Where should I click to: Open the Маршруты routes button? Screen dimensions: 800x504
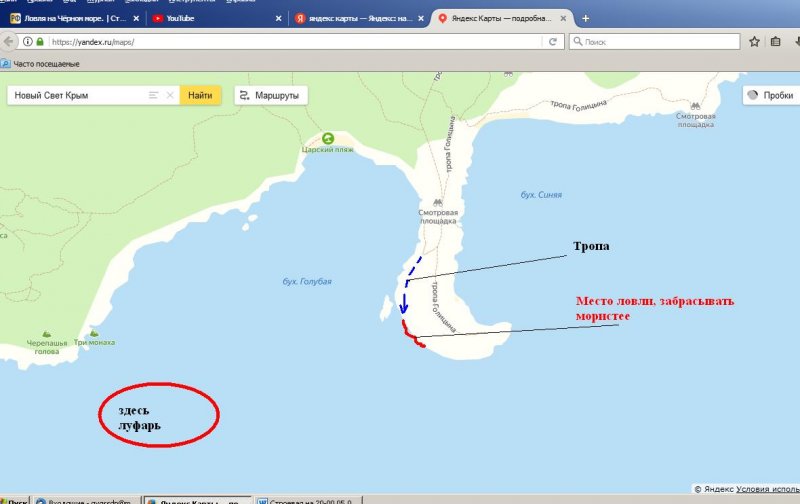point(271,95)
